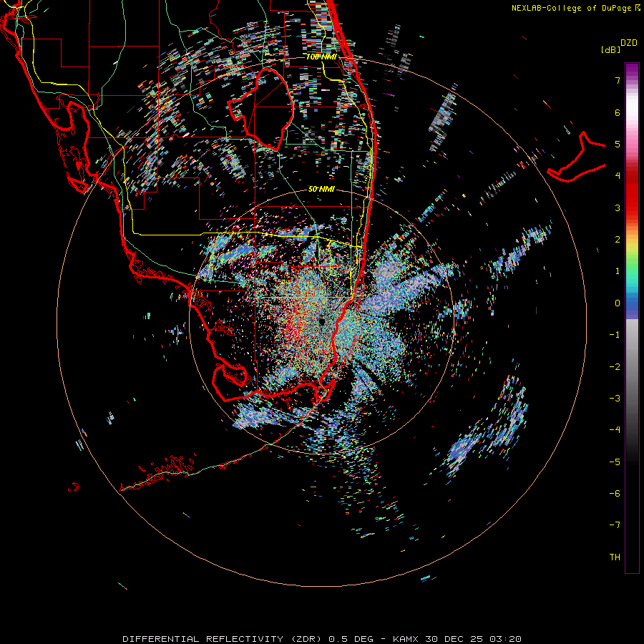This screenshot has width=644, height=644.
Task: Click the KAMX station identifier in the caption
Action: (x=406, y=639)
